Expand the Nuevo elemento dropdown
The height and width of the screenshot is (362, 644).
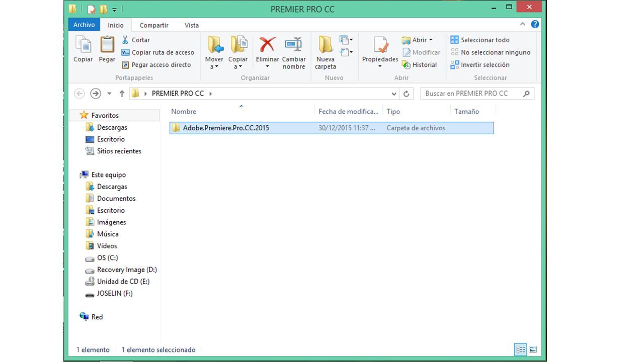tap(346, 40)
